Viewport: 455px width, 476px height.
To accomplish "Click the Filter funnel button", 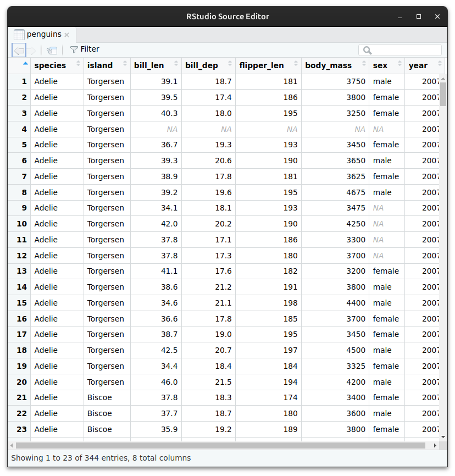I will pyautogui.click(x=85, y=49).
